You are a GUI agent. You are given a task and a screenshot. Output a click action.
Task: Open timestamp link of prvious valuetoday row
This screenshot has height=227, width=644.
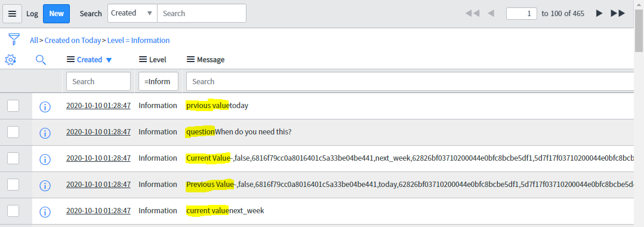pos(98,106)
